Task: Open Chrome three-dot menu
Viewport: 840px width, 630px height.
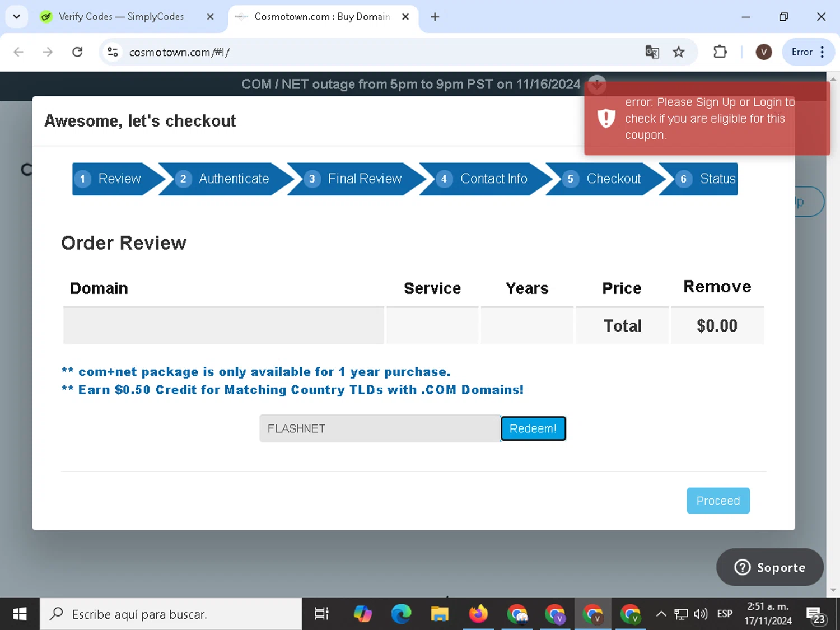Action: (822, 52)
